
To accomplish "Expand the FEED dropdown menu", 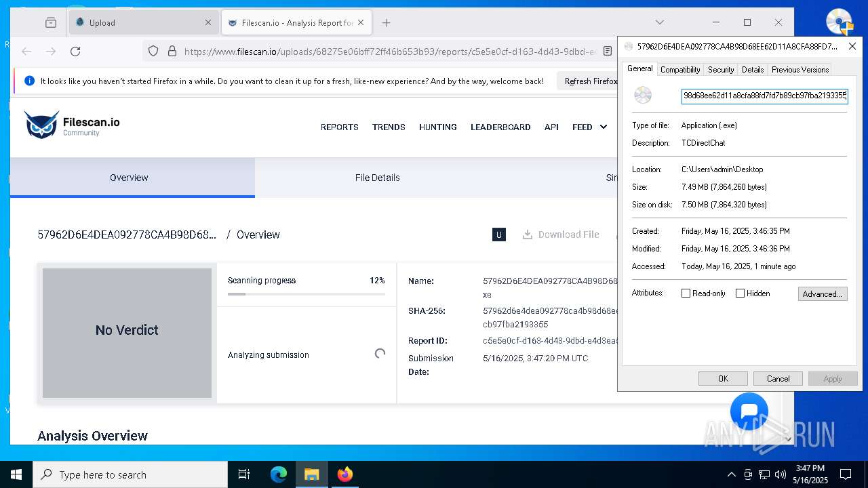I will click(x=589, y=127).
